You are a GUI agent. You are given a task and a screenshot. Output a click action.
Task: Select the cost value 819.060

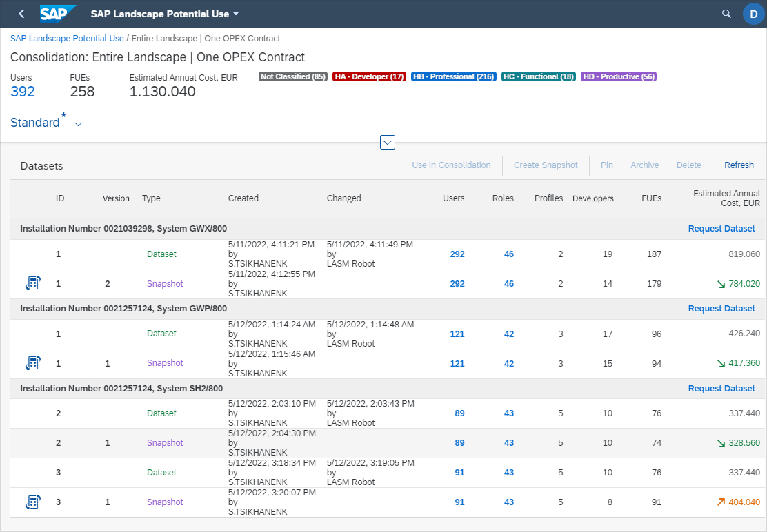click(x=744, y=254)
